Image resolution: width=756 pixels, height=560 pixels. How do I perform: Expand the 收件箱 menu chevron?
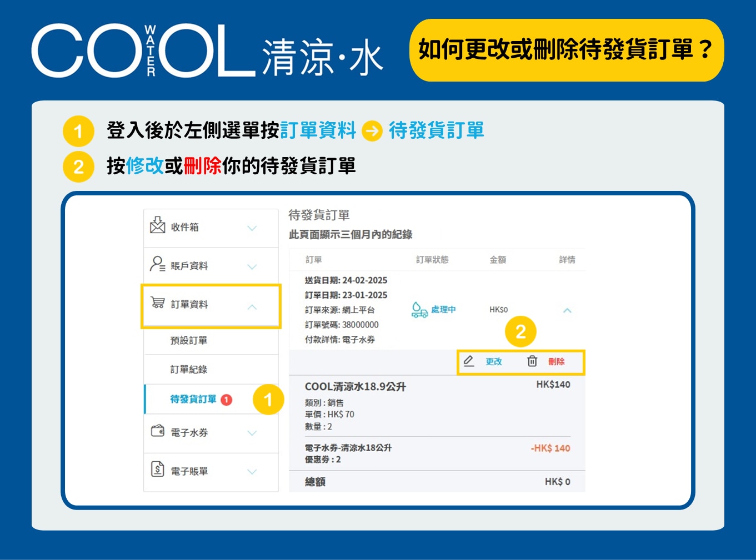click(x=252, y=228)
